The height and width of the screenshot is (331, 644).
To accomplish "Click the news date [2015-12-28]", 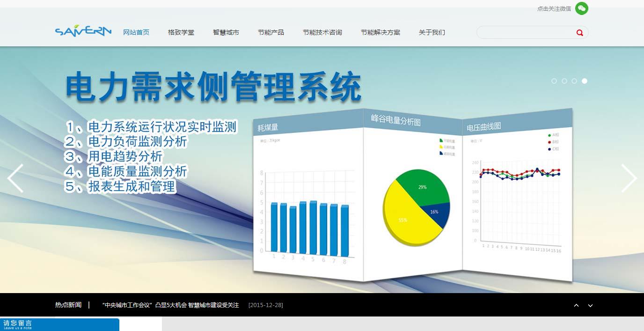I will [265, 305].
